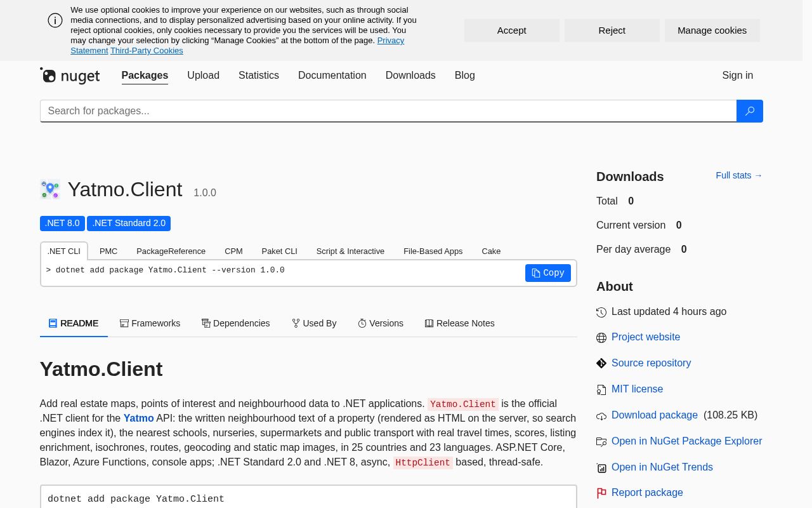Accept optional cookies
812x508 pixels.
coord(512,30)
